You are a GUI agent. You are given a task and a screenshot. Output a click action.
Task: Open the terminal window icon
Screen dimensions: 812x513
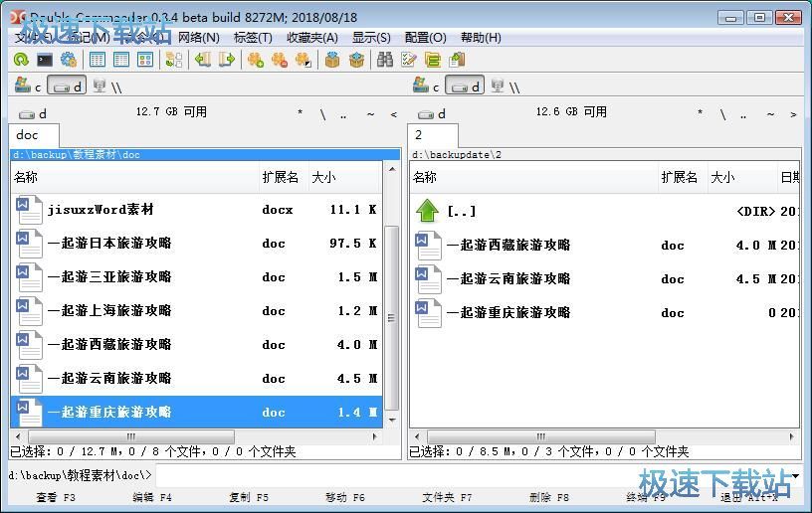(x=45, y=60)
